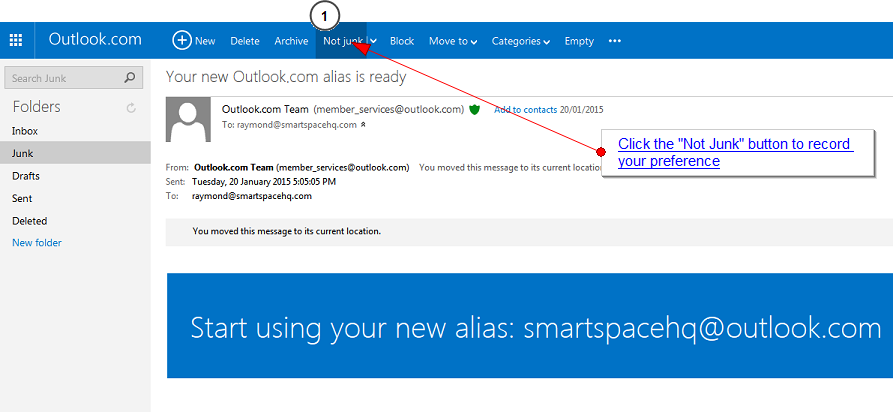Click the green trusted sender shield icon
This screenshot has width=893, height=412.
coord(474,110)
